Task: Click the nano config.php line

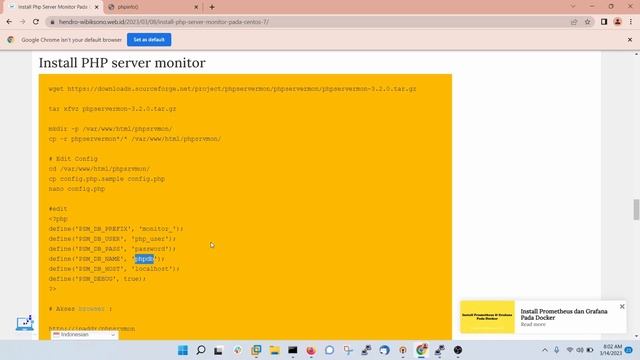Action: (77, 189)
